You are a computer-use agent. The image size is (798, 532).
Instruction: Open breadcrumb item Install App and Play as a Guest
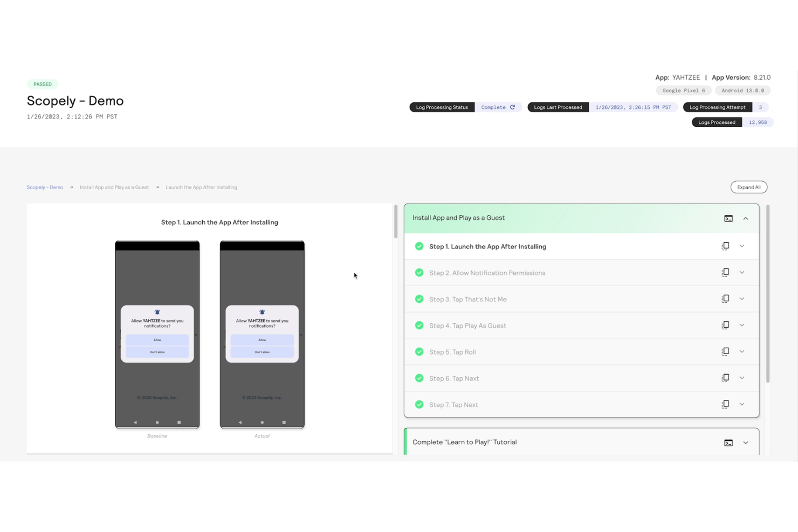114,187
